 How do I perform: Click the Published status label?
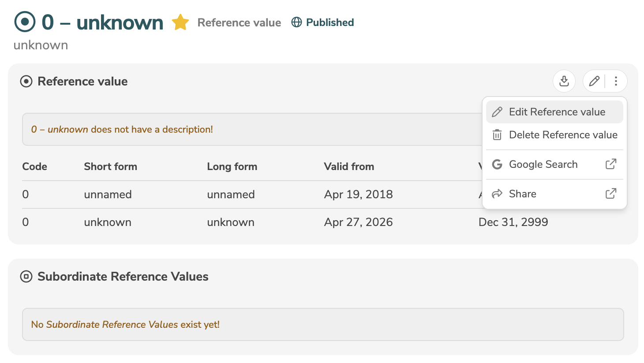point(330,22)
